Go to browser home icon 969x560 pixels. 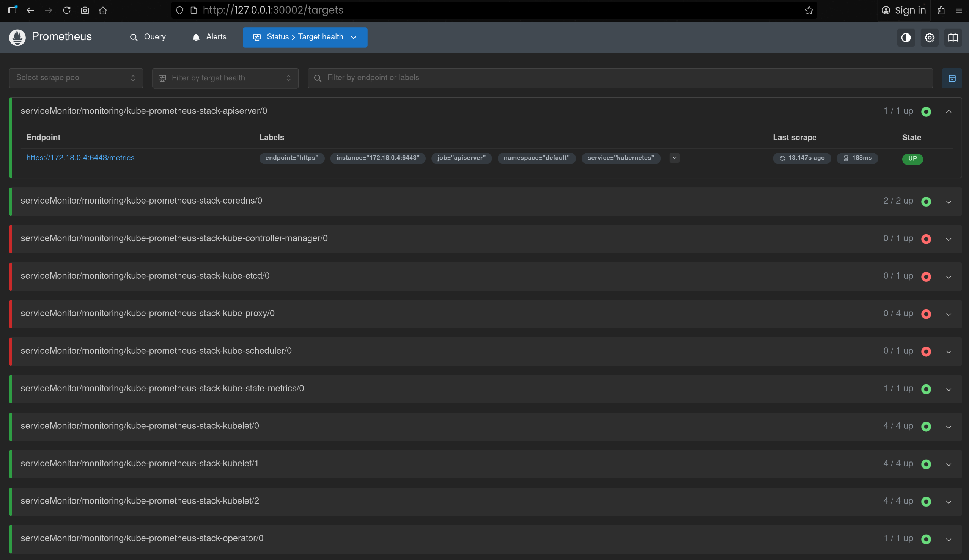pyautogui.click(x=103, y=10)
